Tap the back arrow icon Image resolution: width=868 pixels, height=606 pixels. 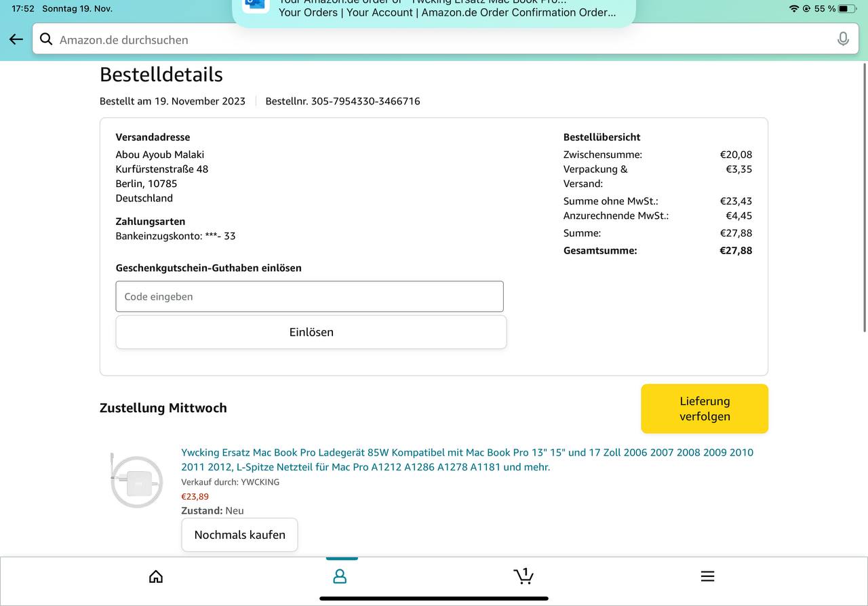(16, 39)
